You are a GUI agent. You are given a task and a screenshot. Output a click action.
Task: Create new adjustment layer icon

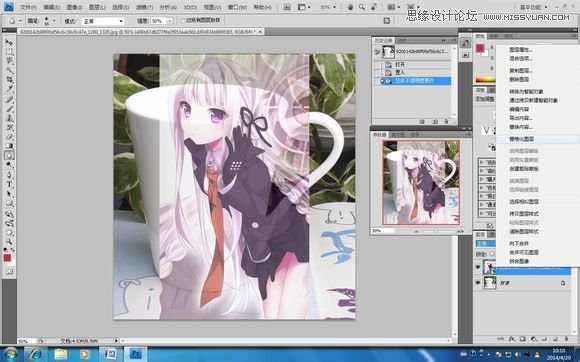(x=533, y=339)
